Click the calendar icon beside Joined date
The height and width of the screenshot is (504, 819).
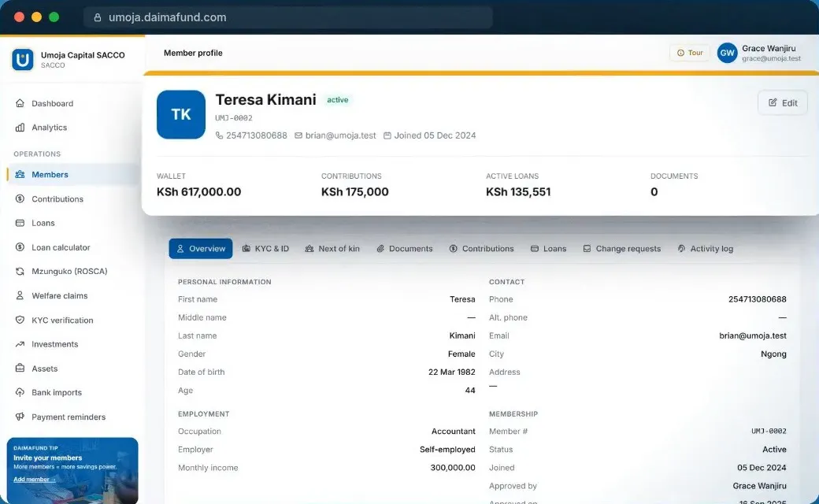[387, 135]
